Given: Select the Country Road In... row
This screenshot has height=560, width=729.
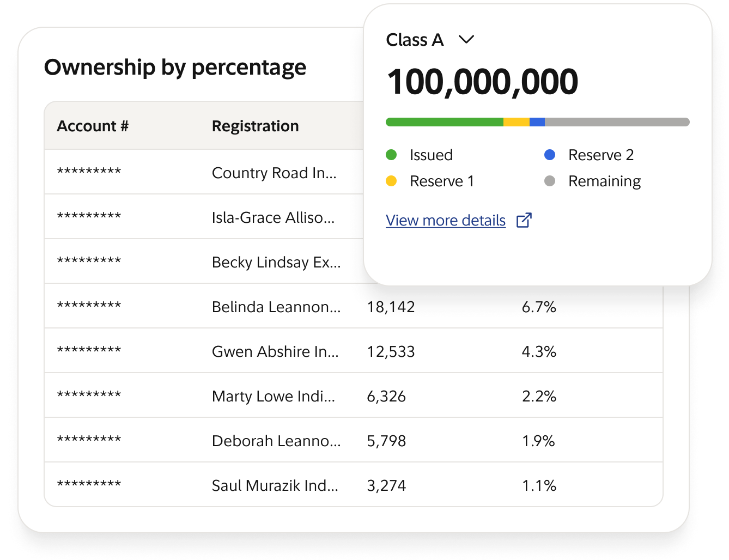Looking at the screenshot, I should (204, 172).
